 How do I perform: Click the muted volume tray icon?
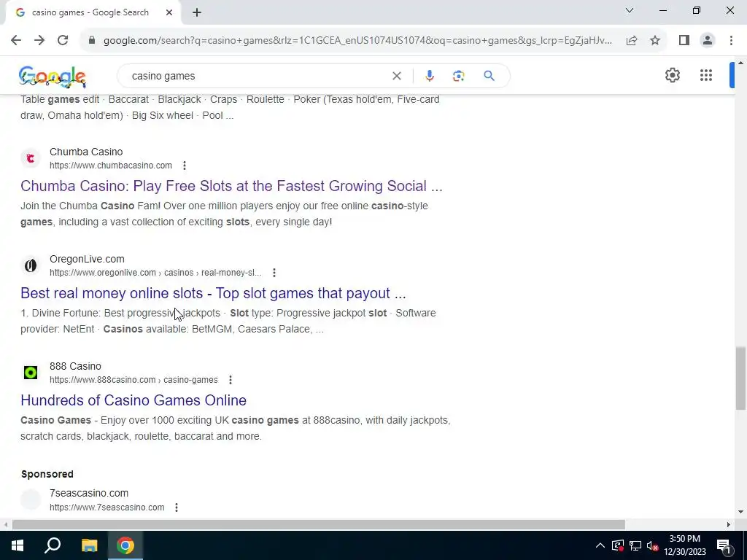pyautogui.click(x=653, y=545)
